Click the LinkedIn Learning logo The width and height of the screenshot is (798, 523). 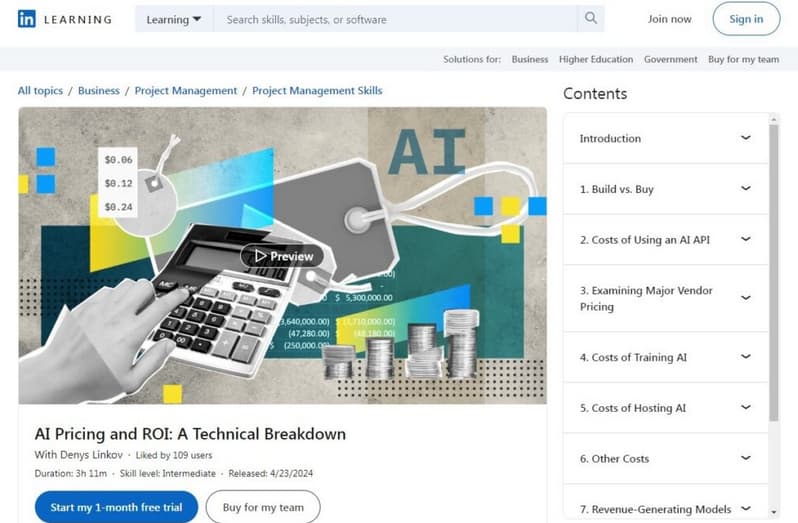65,19
